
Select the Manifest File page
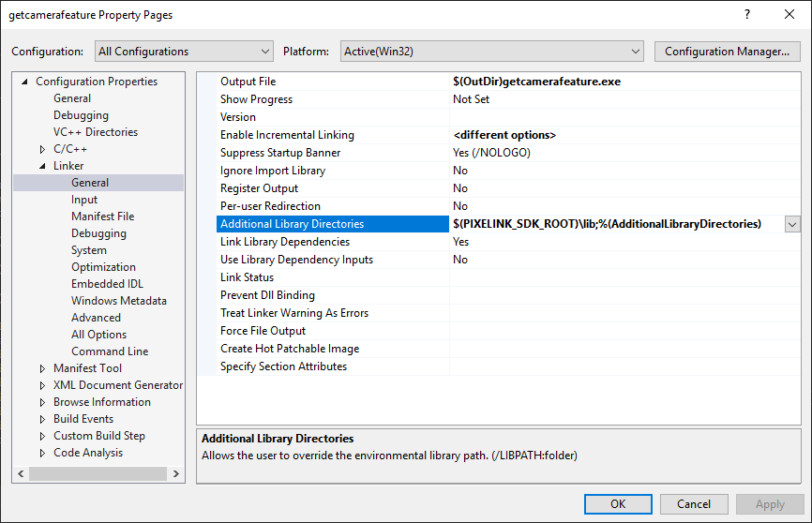coord(102,217)
